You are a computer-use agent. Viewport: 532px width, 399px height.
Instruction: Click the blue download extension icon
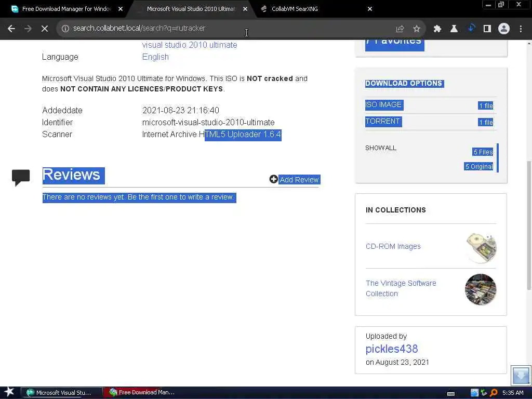(x=471, y=28)
